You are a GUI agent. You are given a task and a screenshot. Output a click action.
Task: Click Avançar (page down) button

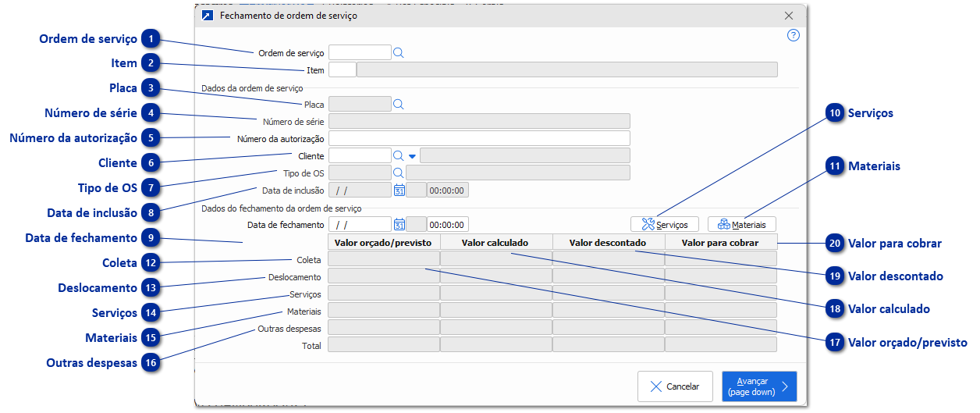click(758, 386)
